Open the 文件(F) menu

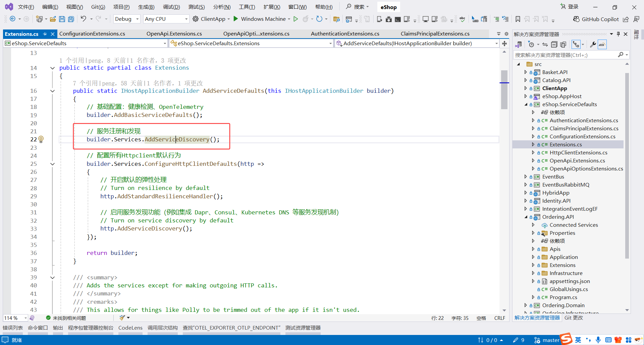(x=26, y=7)
